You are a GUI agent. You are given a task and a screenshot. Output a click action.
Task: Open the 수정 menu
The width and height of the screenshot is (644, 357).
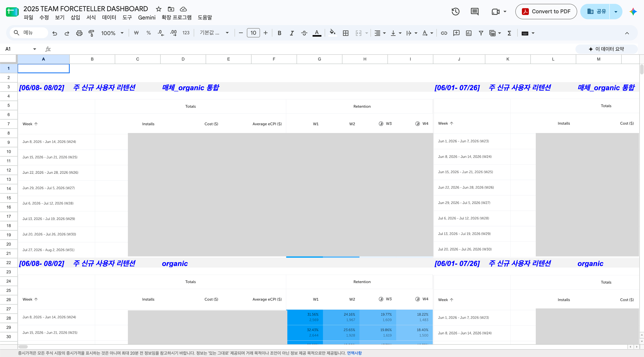(x=44, y=17)
